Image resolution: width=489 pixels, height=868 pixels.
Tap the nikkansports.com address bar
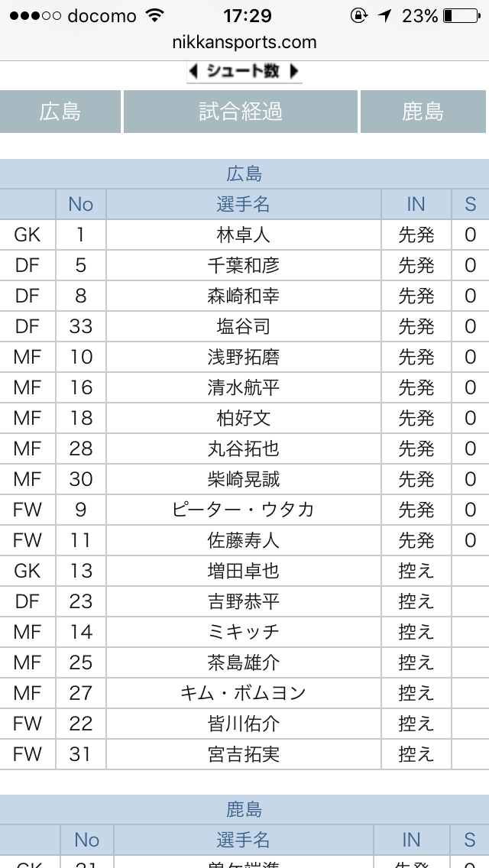click(244, 43)
